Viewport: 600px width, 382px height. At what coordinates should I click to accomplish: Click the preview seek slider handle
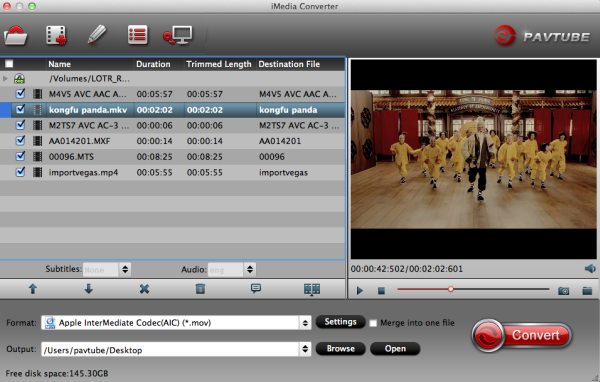click(451, 289)
